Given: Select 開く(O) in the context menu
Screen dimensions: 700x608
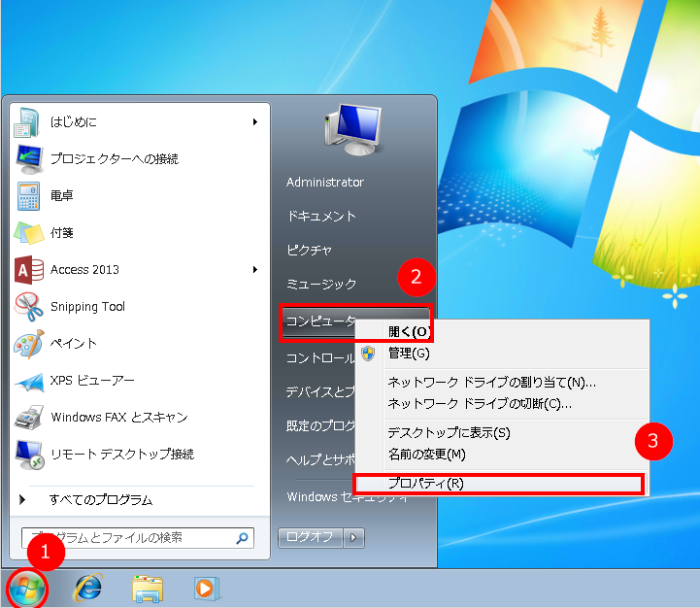Looking at the screenshot, I should [502, 331].
